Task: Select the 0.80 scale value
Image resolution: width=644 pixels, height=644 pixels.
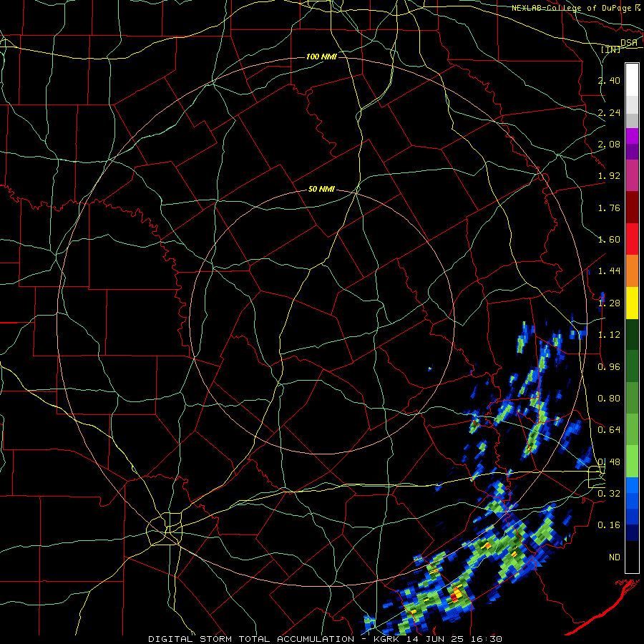Action: coord(609,399)
